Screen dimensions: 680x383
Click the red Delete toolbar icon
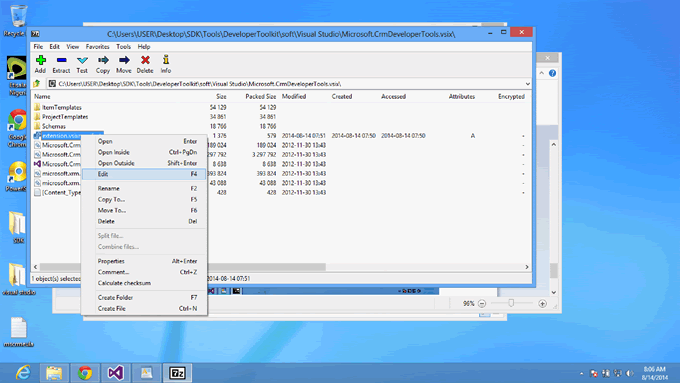click(145, 64)
